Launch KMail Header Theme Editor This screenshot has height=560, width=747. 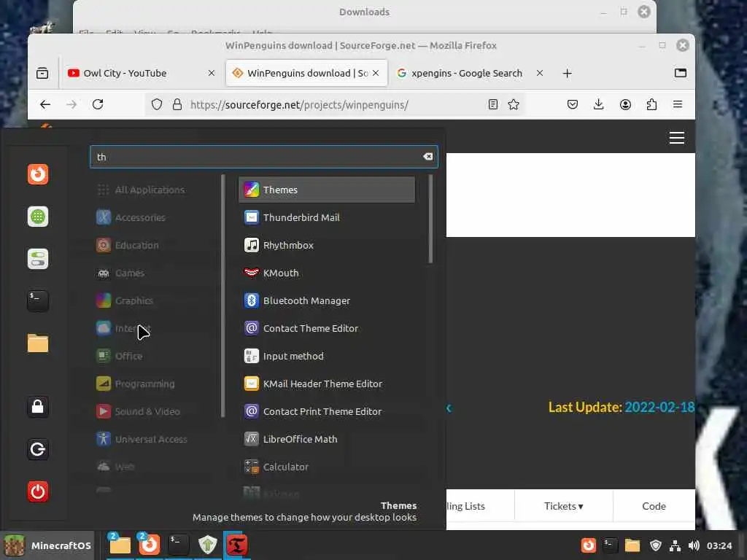pos(326,384)
